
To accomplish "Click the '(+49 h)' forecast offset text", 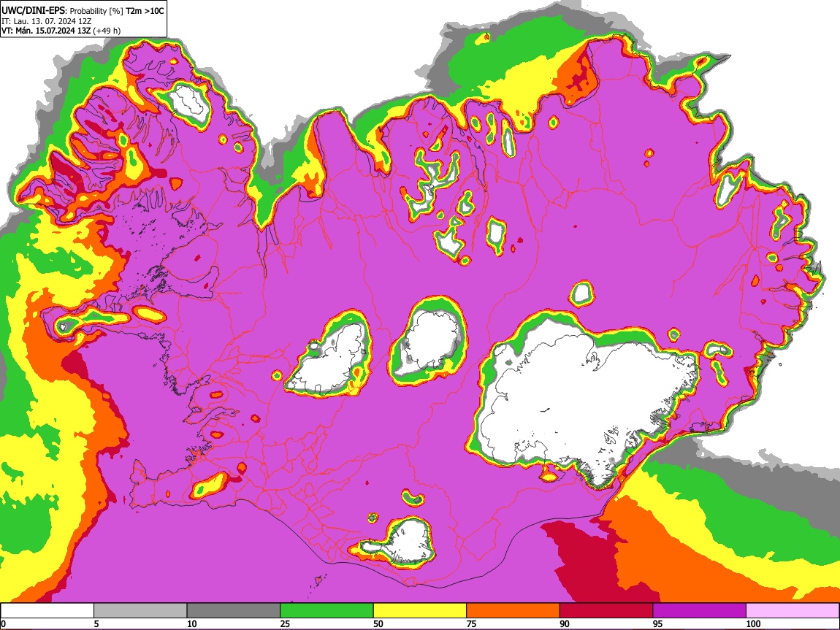I will click(x=107, y=31).
